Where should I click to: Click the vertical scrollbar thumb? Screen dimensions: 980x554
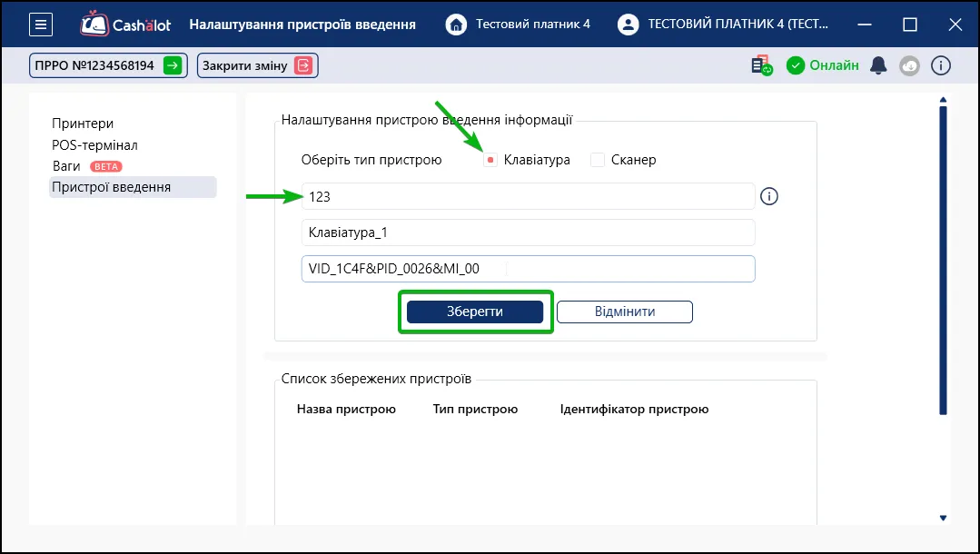point(943,260)
